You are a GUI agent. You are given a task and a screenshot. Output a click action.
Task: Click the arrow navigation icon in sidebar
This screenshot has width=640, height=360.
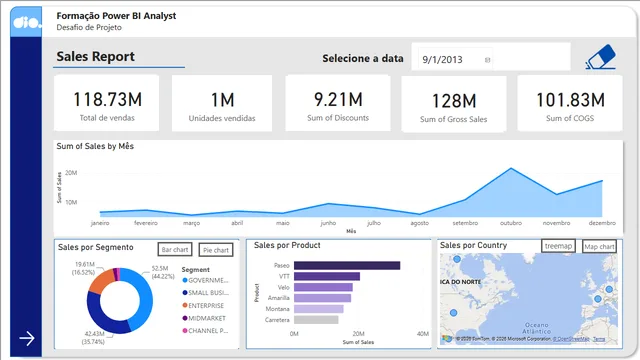point(27,338)
